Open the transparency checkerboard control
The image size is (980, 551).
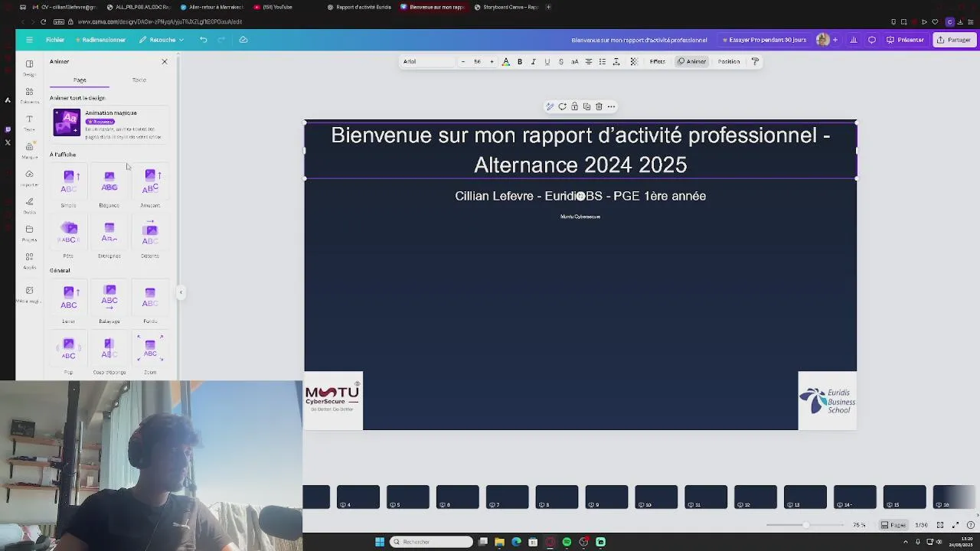click(634, 61)
